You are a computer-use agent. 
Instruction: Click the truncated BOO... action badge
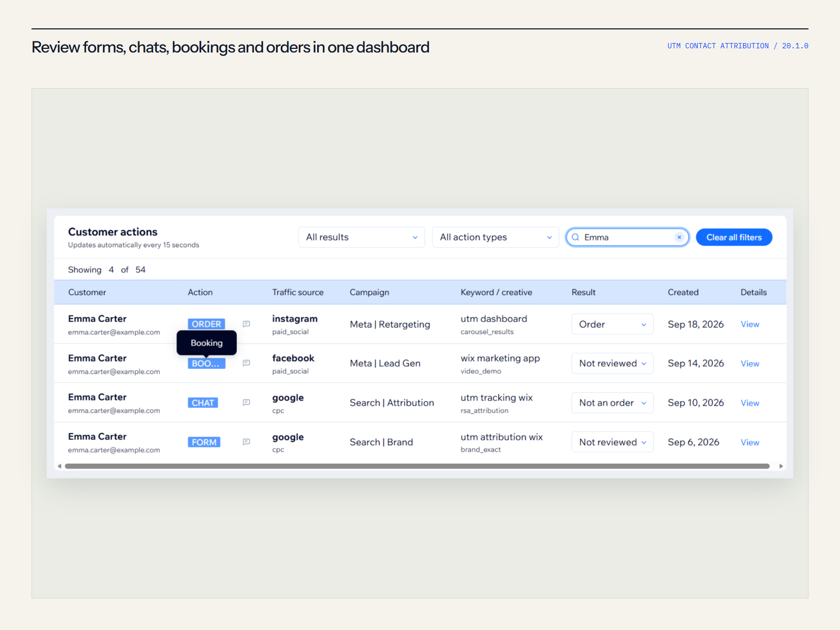[206, 364]
